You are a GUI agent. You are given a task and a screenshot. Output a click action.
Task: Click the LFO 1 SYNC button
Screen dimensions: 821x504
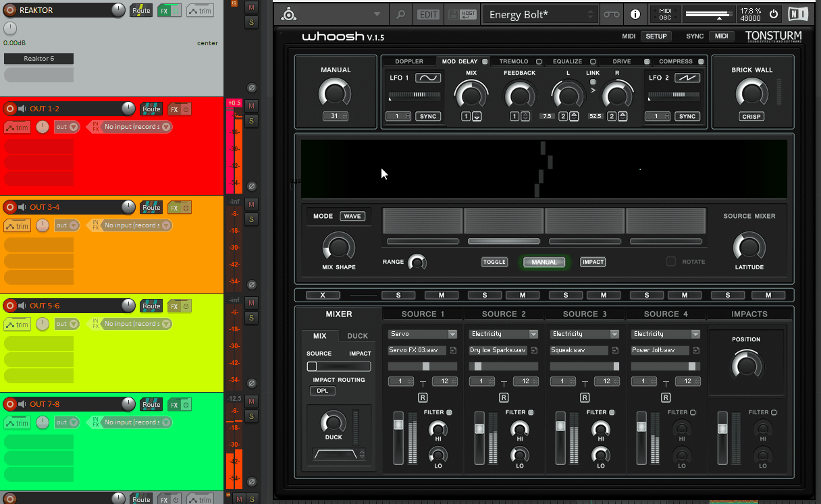click(428, 116)
